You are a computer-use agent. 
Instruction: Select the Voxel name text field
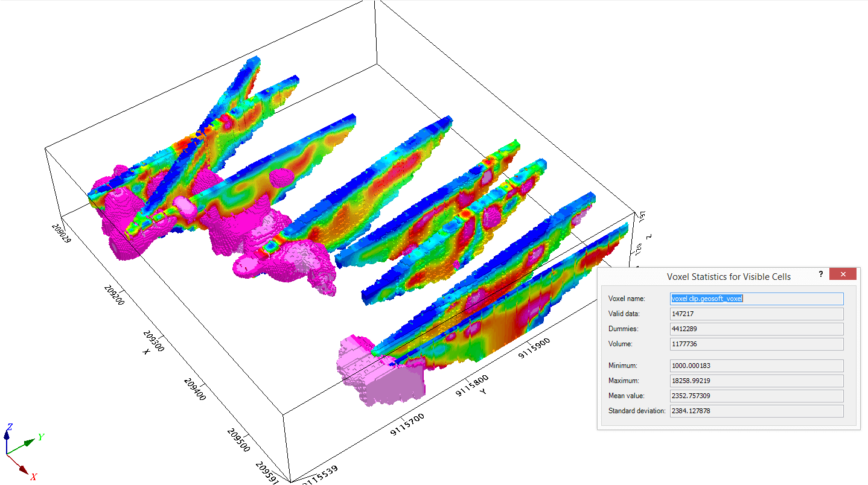[756, 299]
